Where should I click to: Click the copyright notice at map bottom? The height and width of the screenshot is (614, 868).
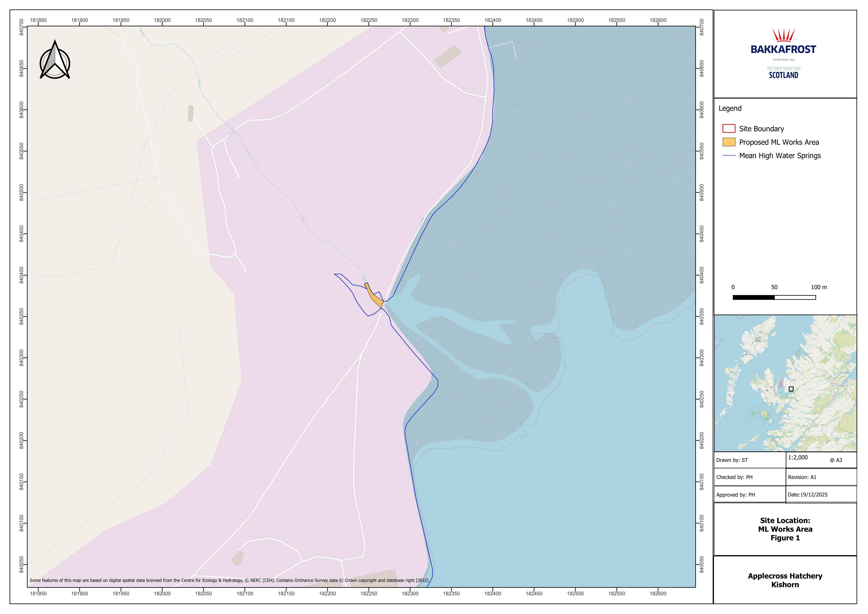pos(229,580)
